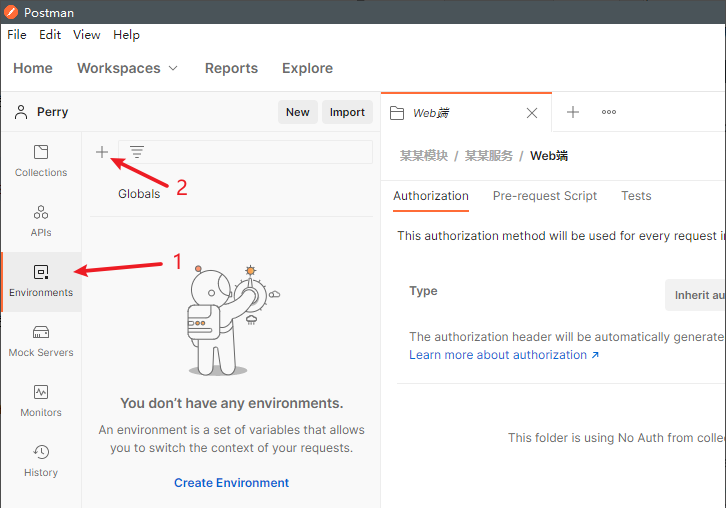Image resolution: width=726 pixels, height=508 pixels.
Task: Focus the environments filter search field
Action: (245, 152)
